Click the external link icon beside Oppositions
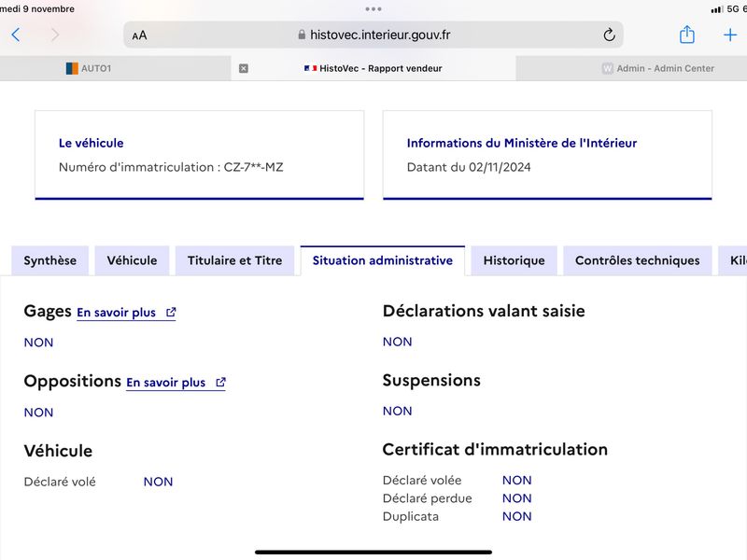Viewport: 747px width, 560px height. click(220, 383)
